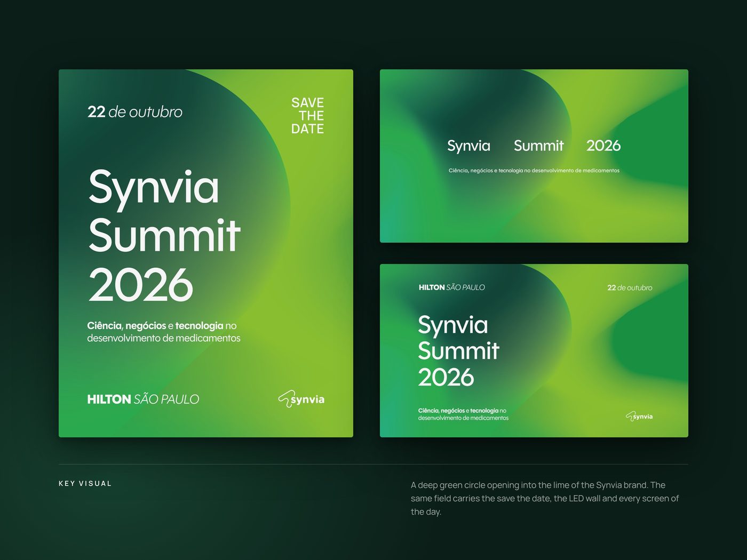This screenshot has width=747, height=560.
Task: Click the large 'Synvia Summit 2026' poster title
Action: (164, 235)
